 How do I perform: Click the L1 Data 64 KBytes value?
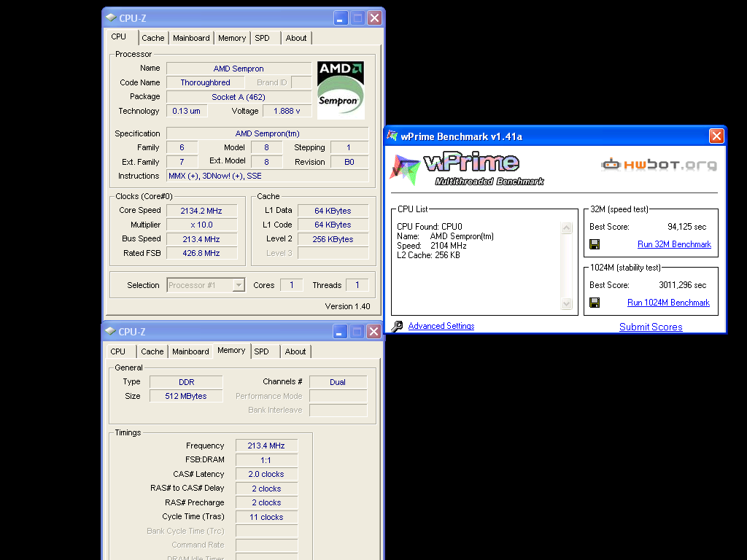coord(333,211)
